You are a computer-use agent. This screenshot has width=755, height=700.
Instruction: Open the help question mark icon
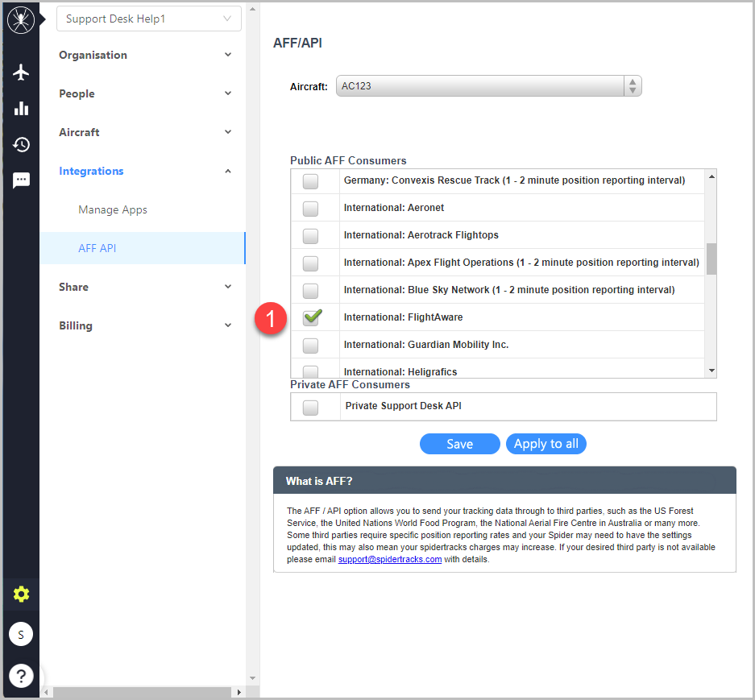(21, 676)
